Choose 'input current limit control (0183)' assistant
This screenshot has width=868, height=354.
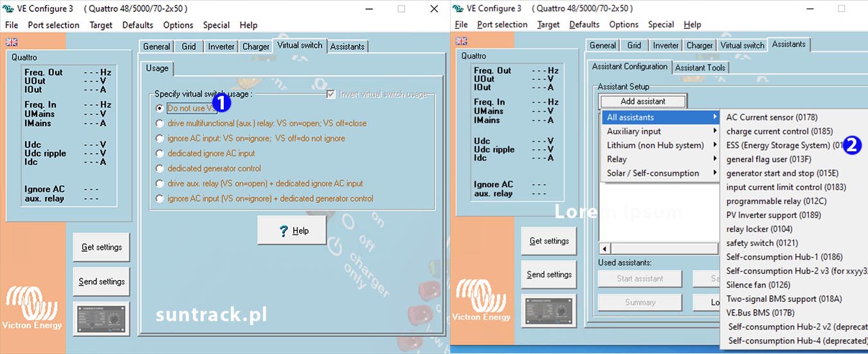click(795, 187)
